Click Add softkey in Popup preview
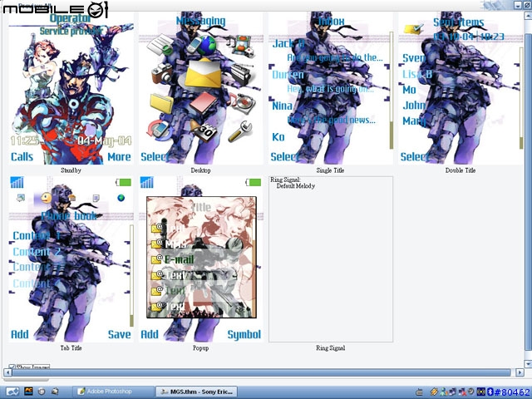The height and width of the screenshot is (399, 532). [x=150, y=334]
